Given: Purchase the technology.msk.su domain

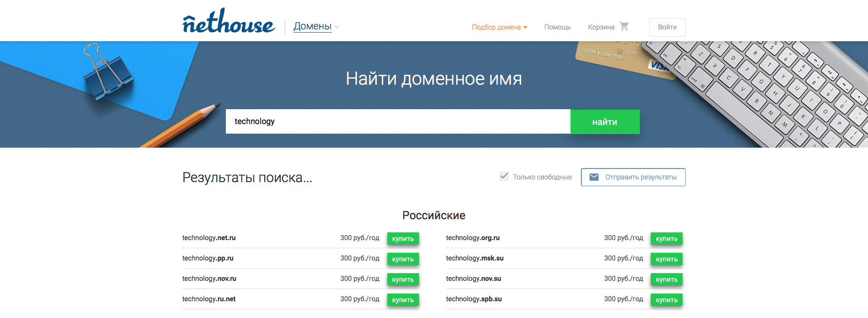Looking at the screenshot, I should tap(666, 259).
